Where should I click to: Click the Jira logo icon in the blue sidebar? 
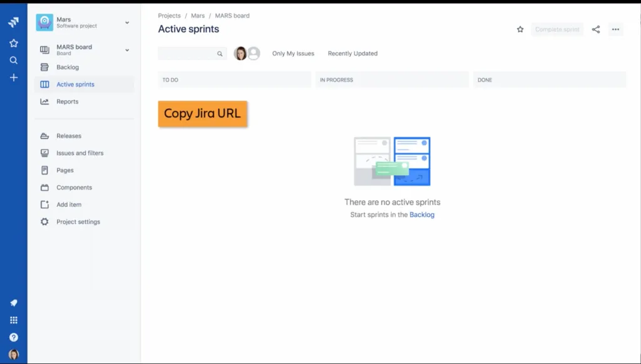click(14, 22)
